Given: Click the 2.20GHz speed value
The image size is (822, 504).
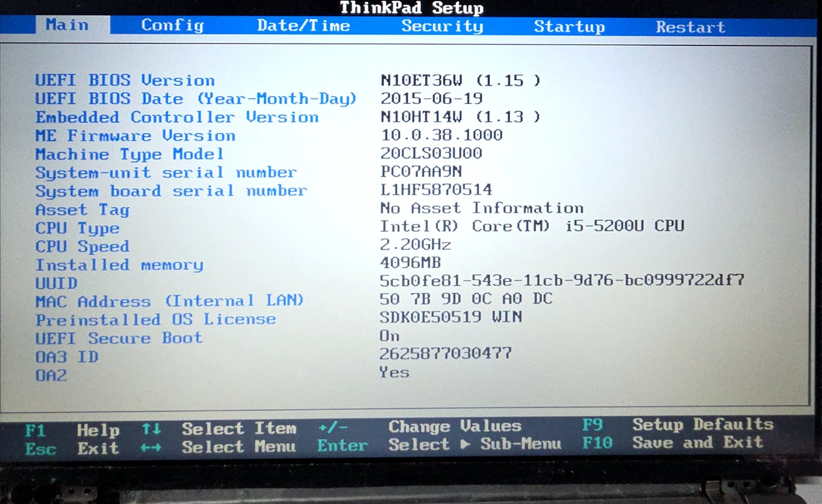Looking at the screenshot, I should 416,245.
